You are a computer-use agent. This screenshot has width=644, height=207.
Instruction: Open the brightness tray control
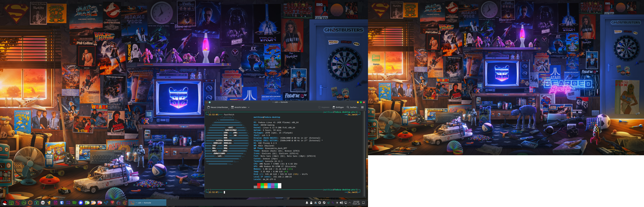point(337,203)
